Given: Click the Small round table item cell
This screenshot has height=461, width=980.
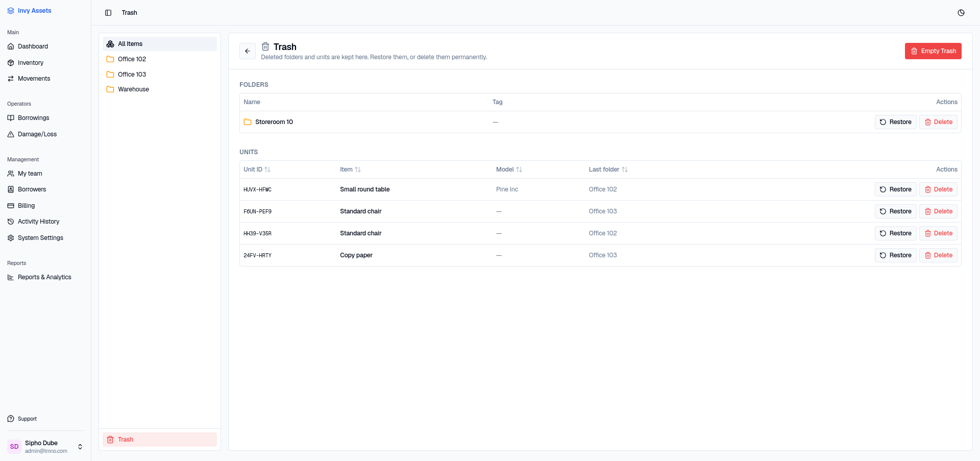Looking at the screenshot, I should click(365, 189).
